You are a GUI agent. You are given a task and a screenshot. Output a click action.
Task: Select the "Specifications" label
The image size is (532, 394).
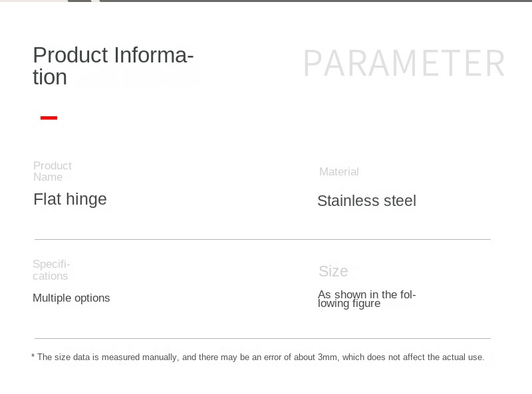(x=51, y=270)
